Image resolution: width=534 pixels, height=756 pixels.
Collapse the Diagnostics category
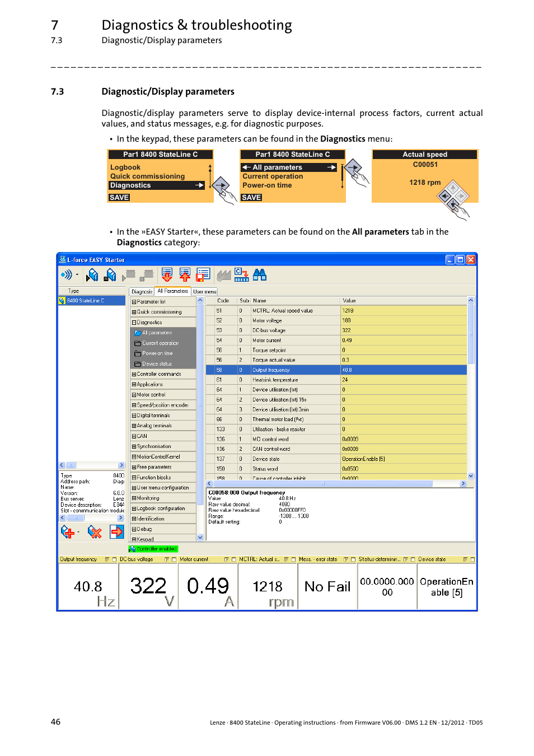point(134,323)
